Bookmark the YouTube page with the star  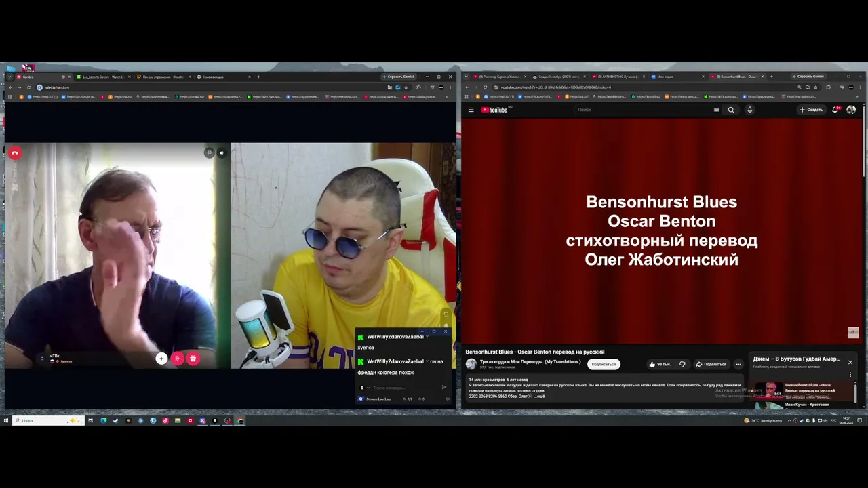coord(816,87)
